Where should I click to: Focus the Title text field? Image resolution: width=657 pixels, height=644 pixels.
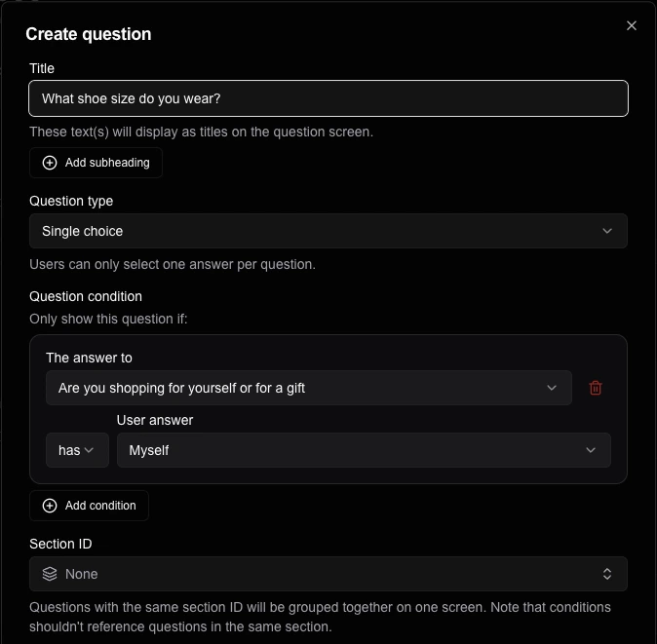click(328, 98)
